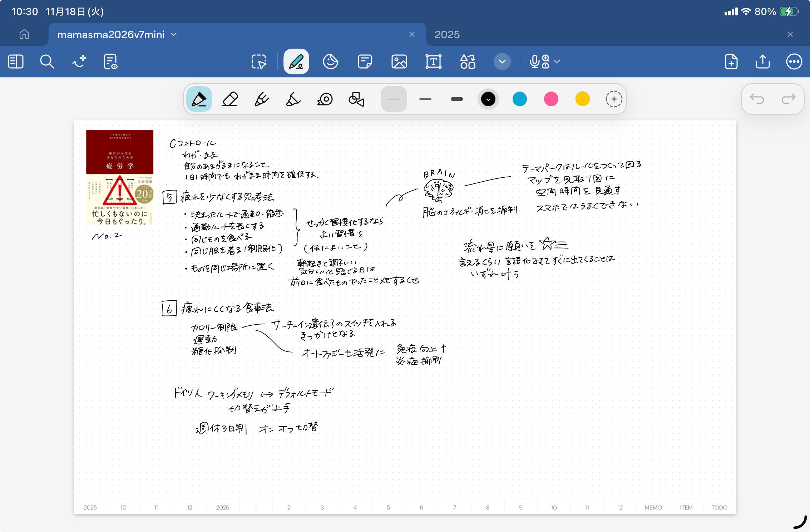Select the Eraser tool
Viewport: 810px width, 532px height.
[230, 99]
